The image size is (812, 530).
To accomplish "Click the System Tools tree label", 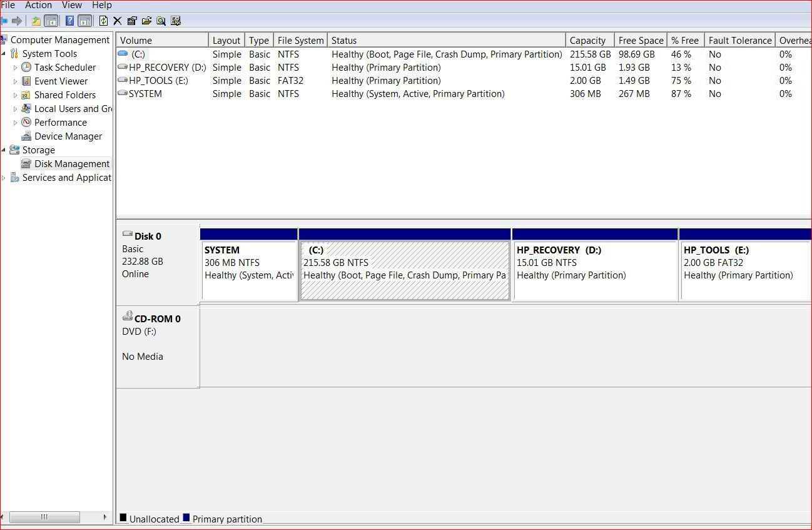I will click(x=49, y=54).
